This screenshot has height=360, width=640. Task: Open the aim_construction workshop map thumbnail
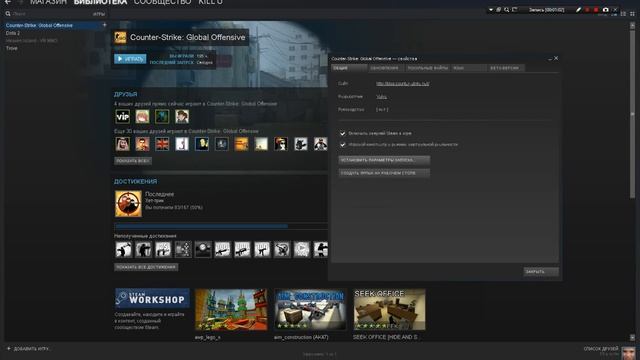point(310,309)
